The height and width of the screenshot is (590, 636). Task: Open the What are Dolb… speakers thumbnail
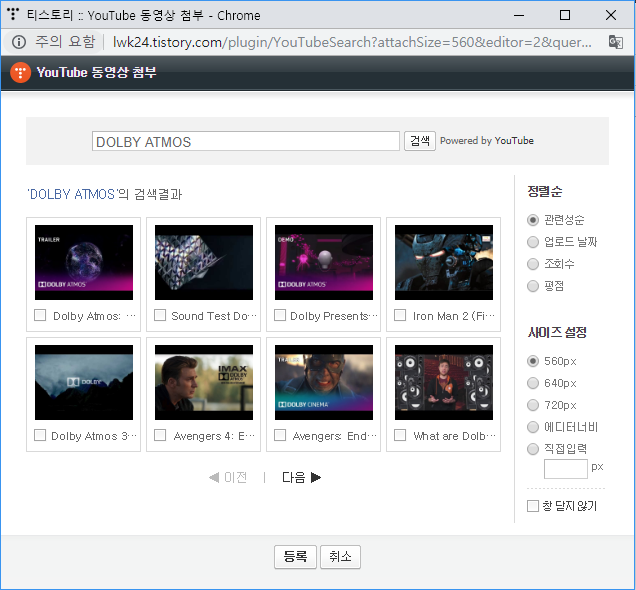click(444, 382)
